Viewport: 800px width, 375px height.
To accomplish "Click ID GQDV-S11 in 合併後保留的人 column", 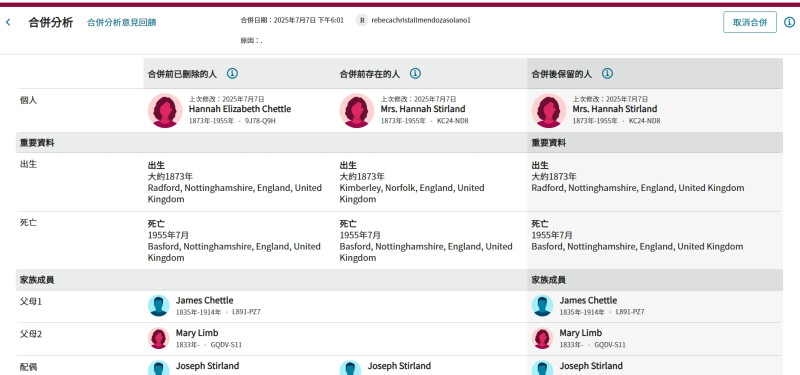I will tap(610, 344).
